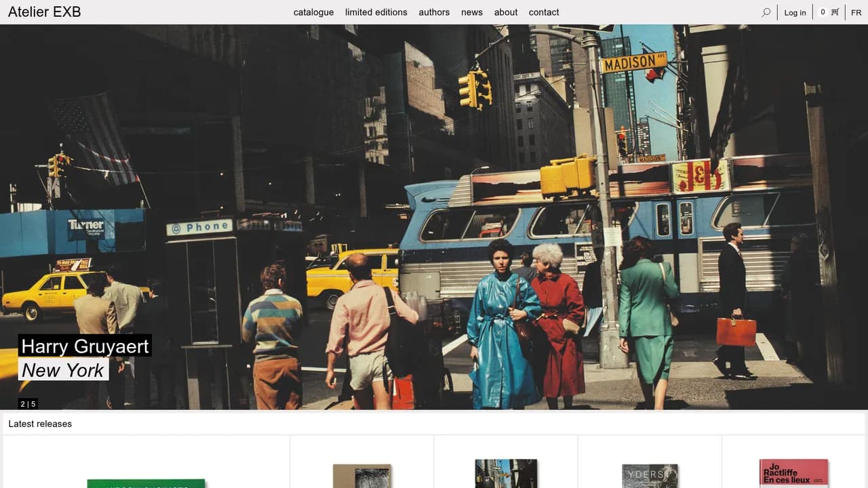The image size is (868, 488).
Task: Open the beige and black-and-white book cover
Action: [x=362, y=476]
